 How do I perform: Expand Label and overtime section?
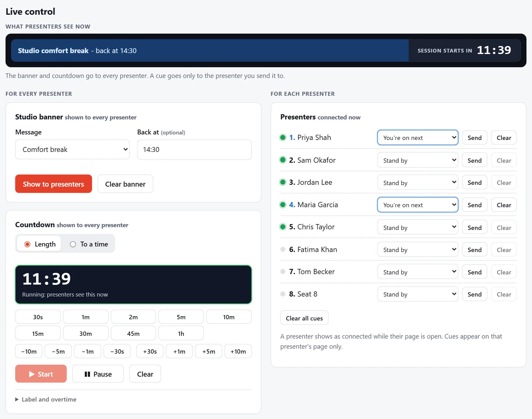[x=46, y=399]
